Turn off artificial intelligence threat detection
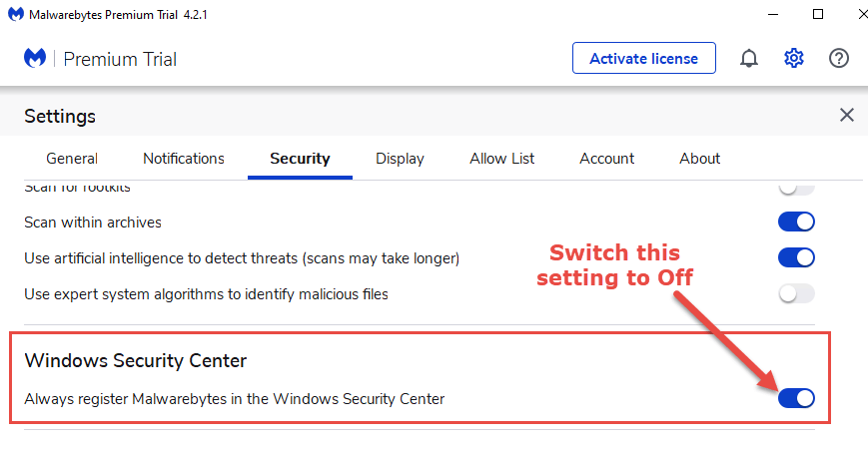This screenshot has height=449, width=868. tap(796, 257)
